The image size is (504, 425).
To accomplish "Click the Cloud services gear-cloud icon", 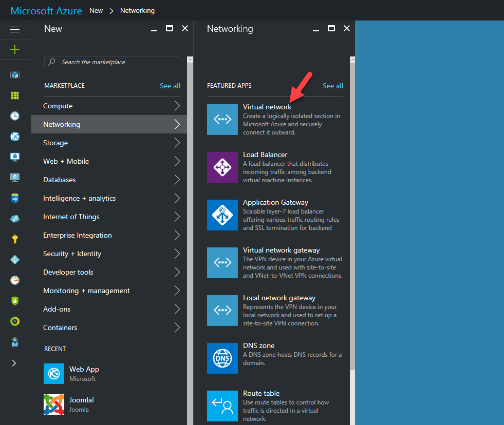I will pos(15,219).
